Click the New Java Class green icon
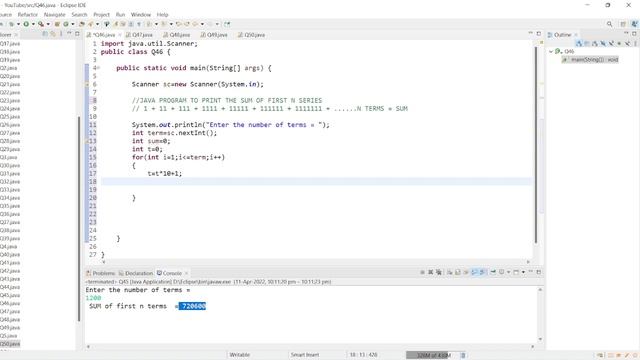This screenshot has height=360, width=640. pos(66,24)
